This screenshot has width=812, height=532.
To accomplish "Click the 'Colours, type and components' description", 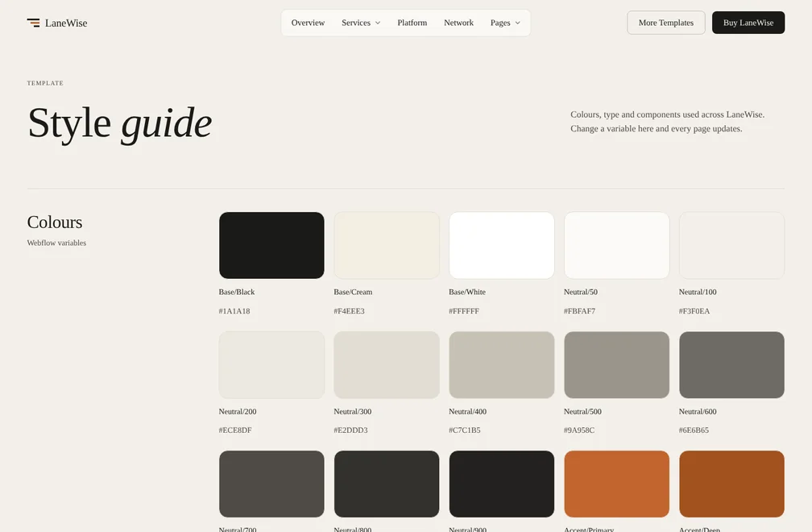I will (668, 121).
